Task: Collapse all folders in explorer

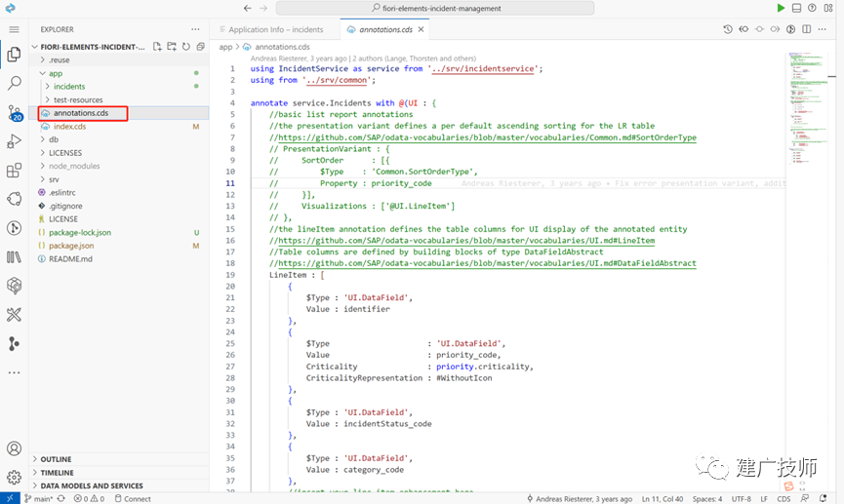Action: tap(200, 47)
